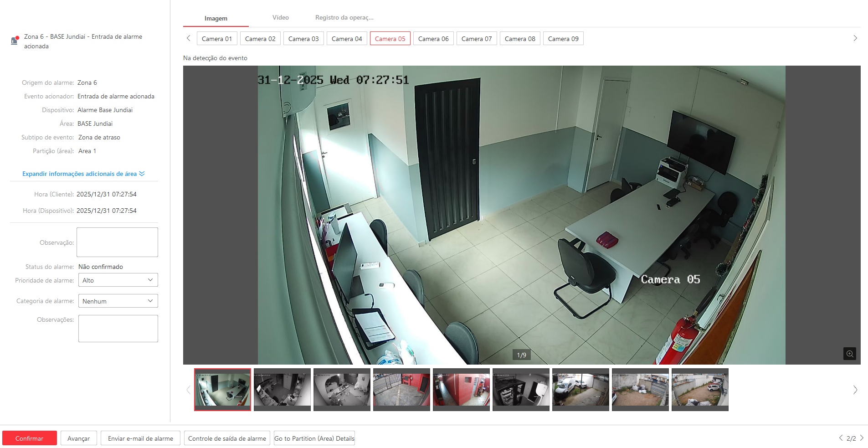Go to next alarm in pager
This screenshot has width=868, height=448.
(x=862, y=438)
